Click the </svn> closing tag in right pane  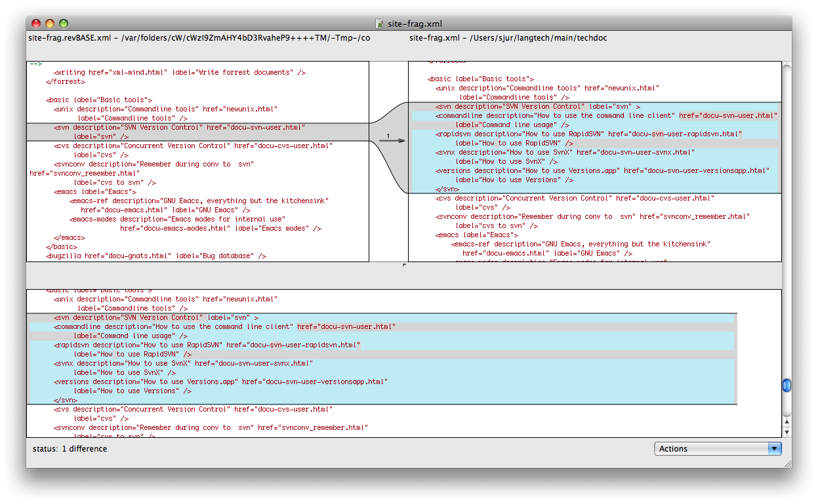point(447,189)
